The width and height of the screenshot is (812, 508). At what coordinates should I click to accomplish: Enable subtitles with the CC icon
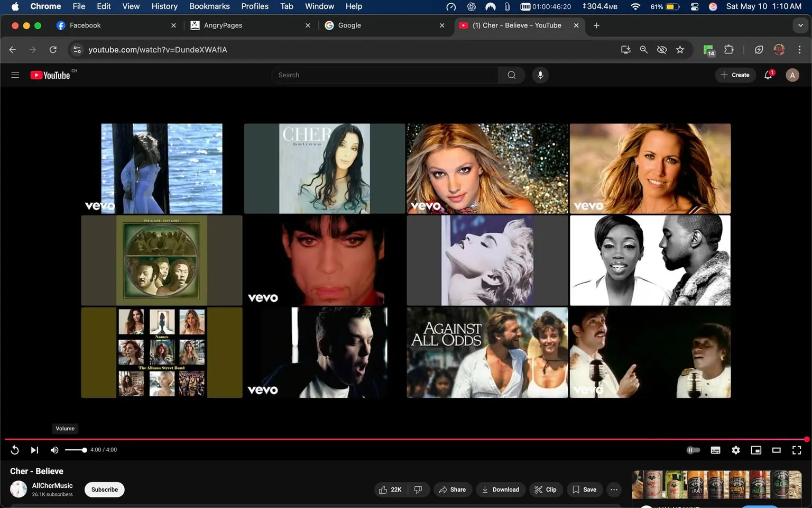point(715,450)
